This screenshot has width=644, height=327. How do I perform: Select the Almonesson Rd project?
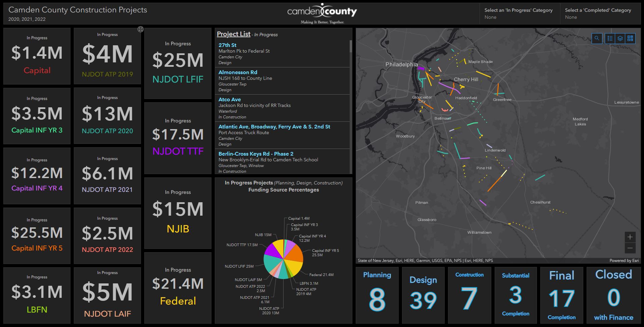(x=282, y=81)
